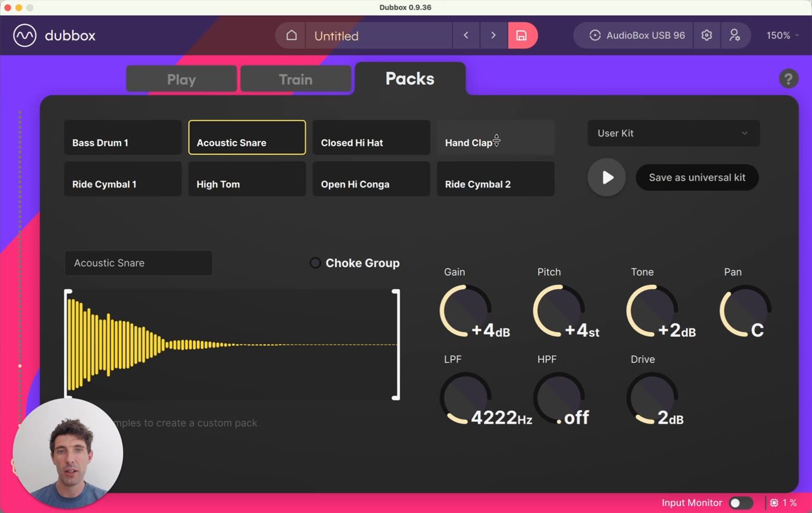Click the webcam overlay thumbnail
The height and width of the screenshot is (513, 812).
point(68,453)
